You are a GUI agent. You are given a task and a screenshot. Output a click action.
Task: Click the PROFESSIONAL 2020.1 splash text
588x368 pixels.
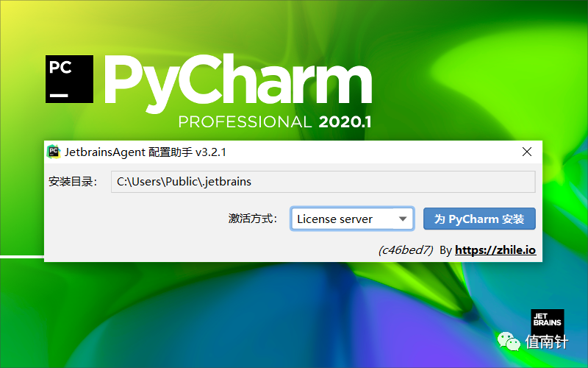275,122
